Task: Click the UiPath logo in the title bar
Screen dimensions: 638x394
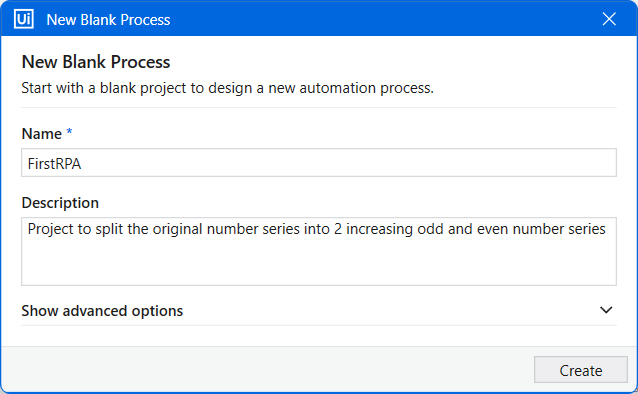Action: [24, 19]
